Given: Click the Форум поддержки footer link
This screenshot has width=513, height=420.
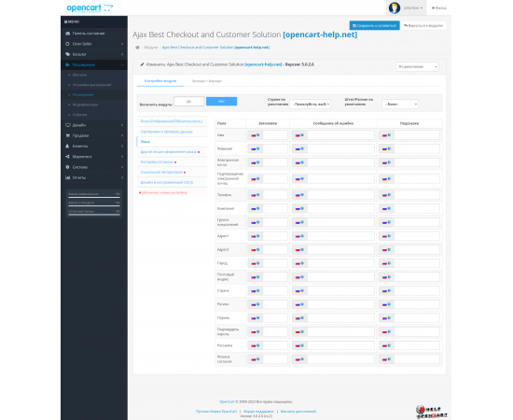Looking at the screenshot, I should coord(258,412).
